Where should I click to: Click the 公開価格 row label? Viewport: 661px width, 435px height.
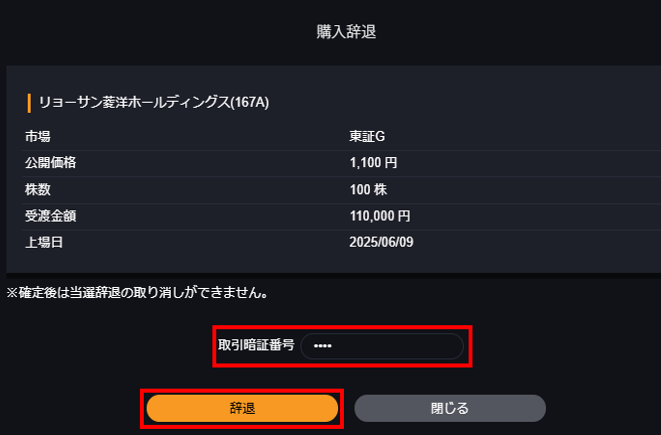click(x=51, y=162)
